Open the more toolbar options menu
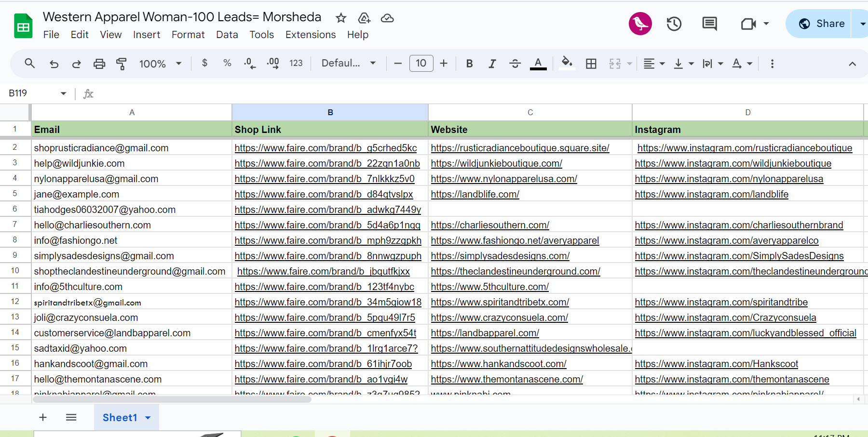 click(x=772, y=64)
